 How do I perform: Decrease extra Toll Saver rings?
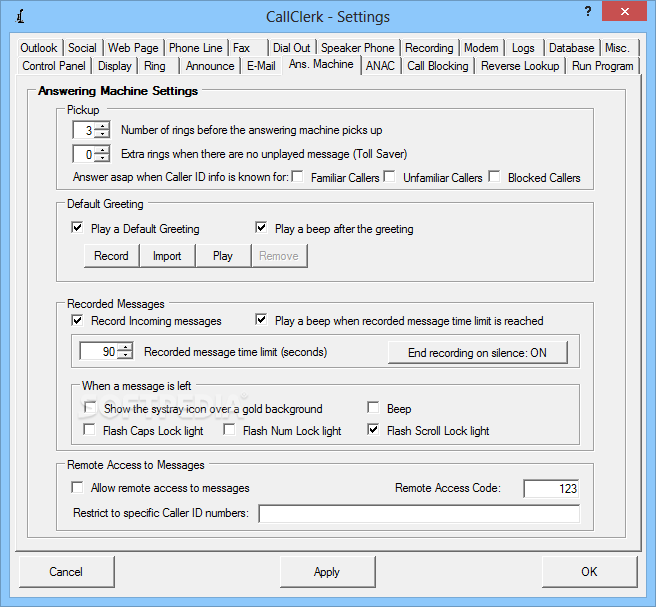click(x=102, y=158)
